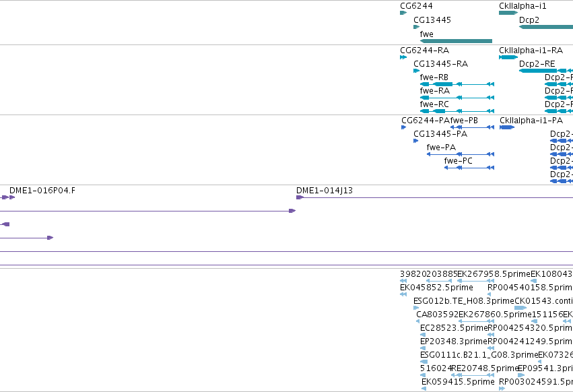Open the EK059415.5prime EST label
The image size is (573, 392).
pos(458,382)
